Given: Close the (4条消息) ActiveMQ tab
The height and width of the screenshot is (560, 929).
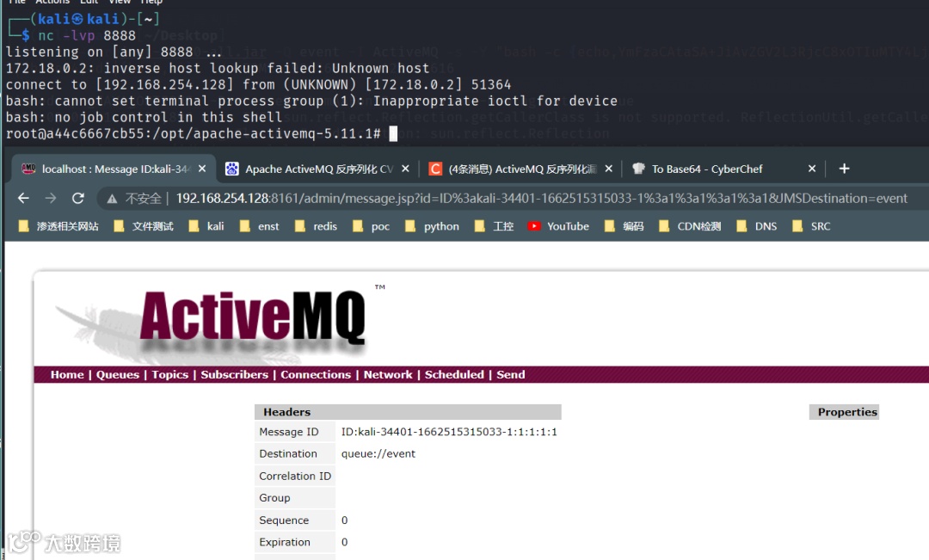Looking at the screenshot, I should click(608, 169).
